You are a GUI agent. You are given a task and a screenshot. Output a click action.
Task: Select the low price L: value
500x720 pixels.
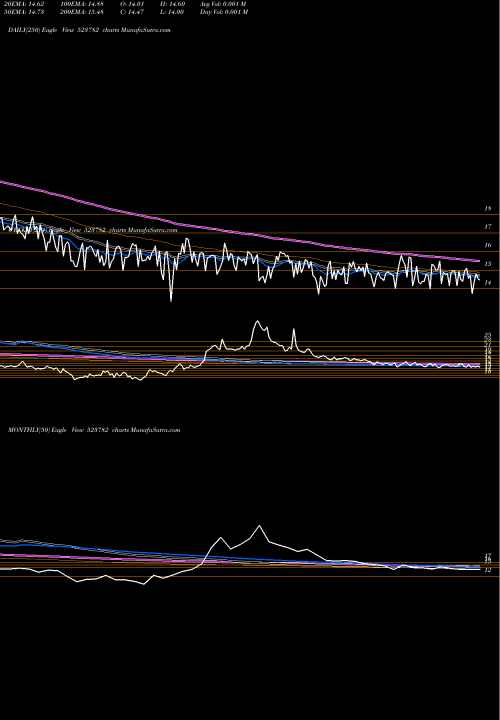tap(173, 12)
